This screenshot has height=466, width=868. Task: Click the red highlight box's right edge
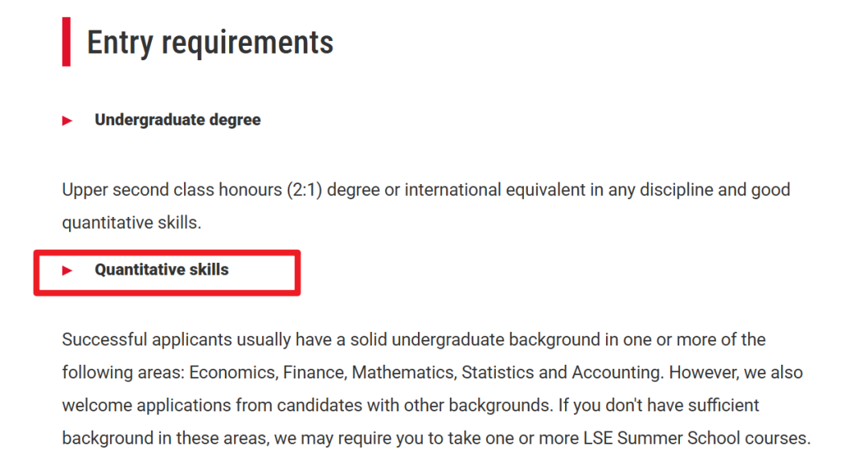point(298,273)
